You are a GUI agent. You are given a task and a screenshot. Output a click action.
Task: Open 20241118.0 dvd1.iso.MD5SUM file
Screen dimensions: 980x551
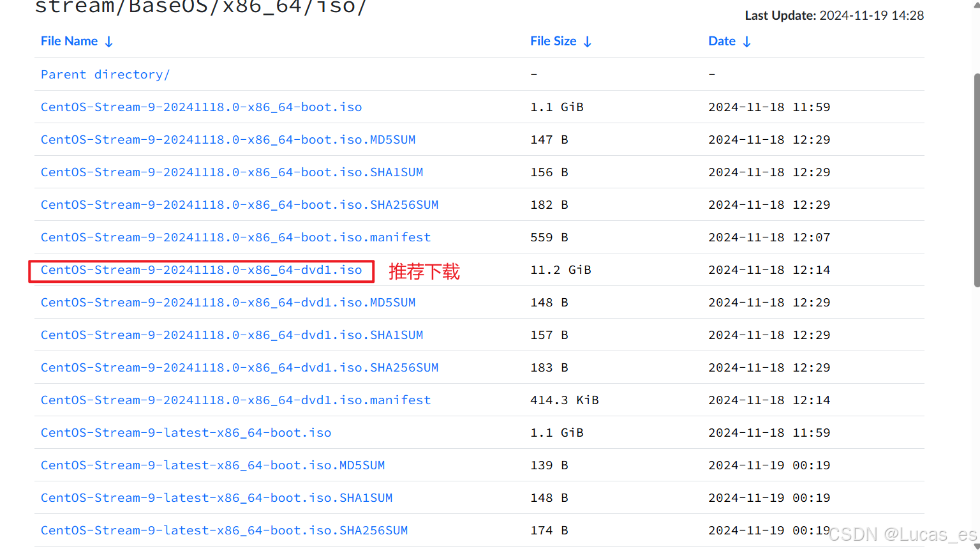click(x=228, y=302)
